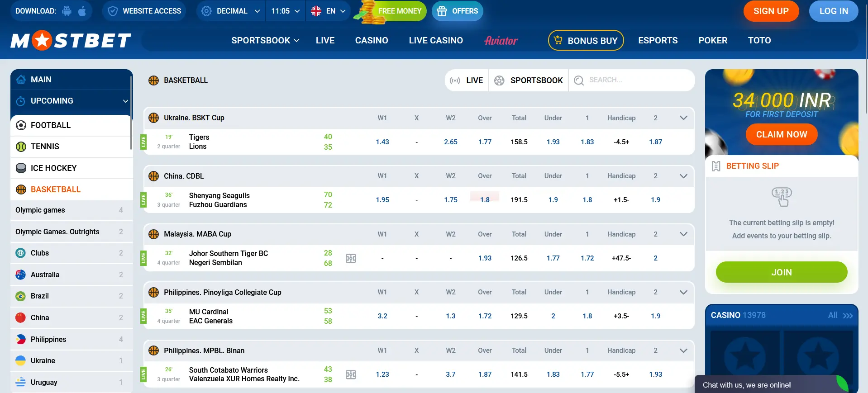Select Johor Southern Tiger Under odds 1.77

tap(553, 258)
